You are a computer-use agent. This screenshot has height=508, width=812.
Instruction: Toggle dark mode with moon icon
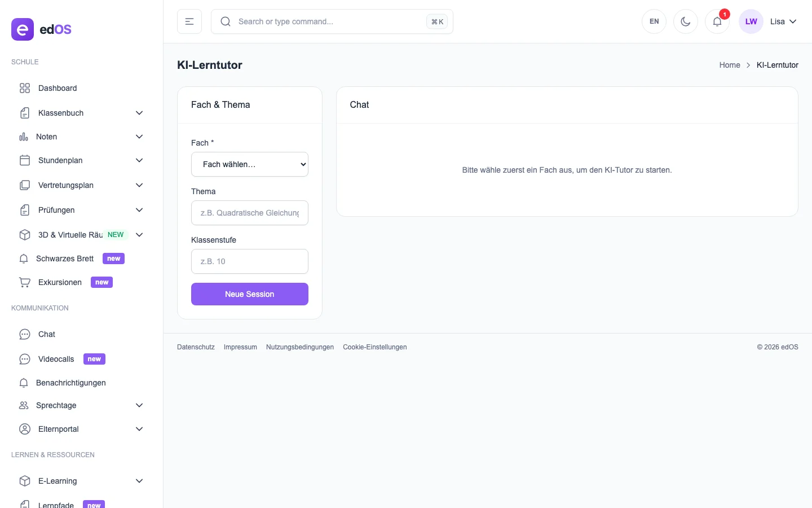click(x=686, y=21)
